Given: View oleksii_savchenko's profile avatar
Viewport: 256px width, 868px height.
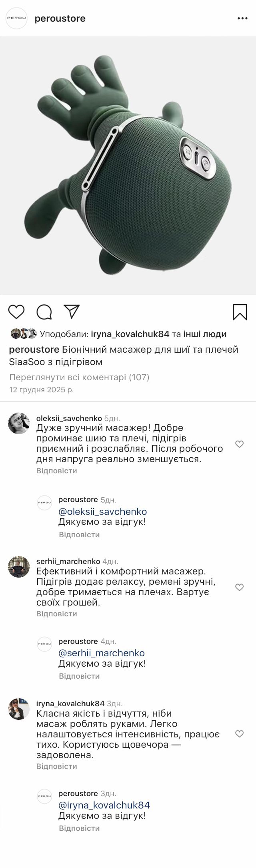Looking at the screenshot, I should 19,423.
